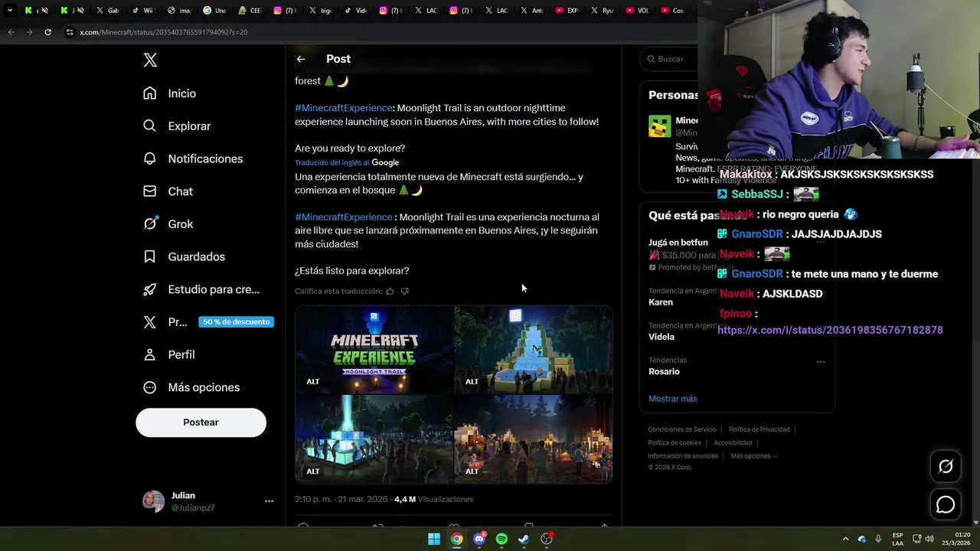
Task: Open Información de anuncios link
Action: coord(683,456)
